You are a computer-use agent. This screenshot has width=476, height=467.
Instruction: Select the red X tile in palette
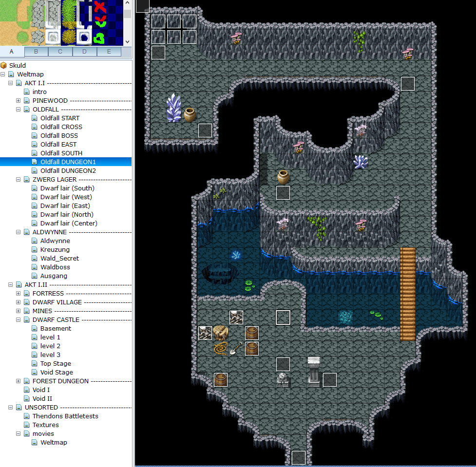tap(100, 7)
